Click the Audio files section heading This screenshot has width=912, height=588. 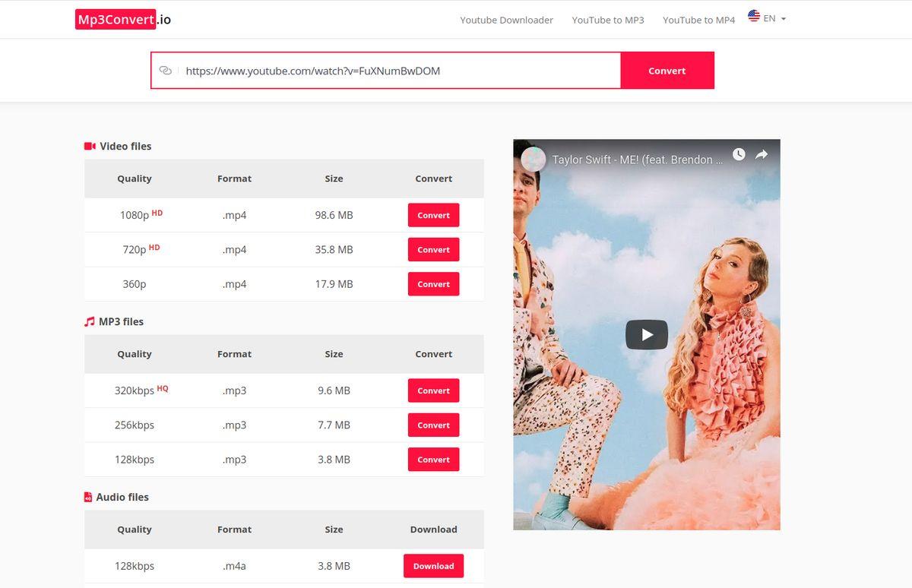click(122, 497)
